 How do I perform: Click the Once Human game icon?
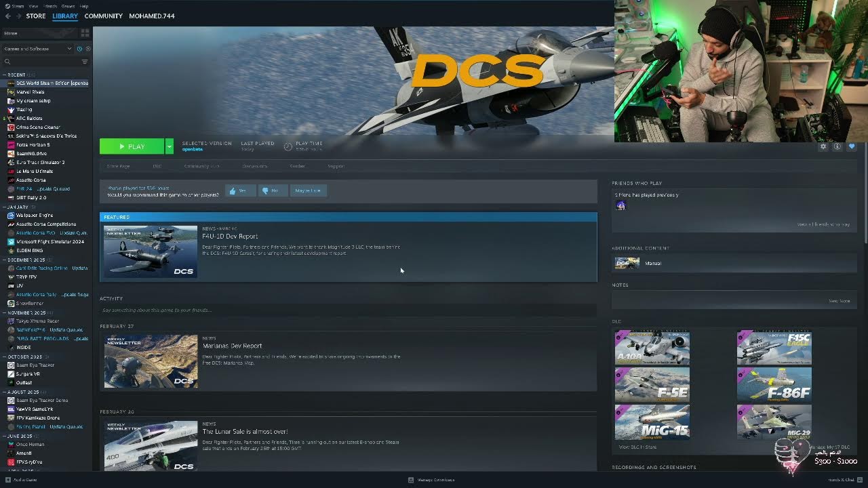[11, 445]
